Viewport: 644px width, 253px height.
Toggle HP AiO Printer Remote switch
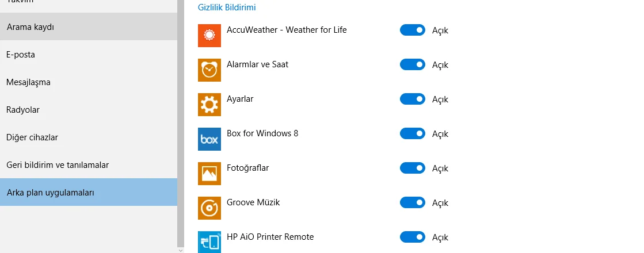(413, 237)
